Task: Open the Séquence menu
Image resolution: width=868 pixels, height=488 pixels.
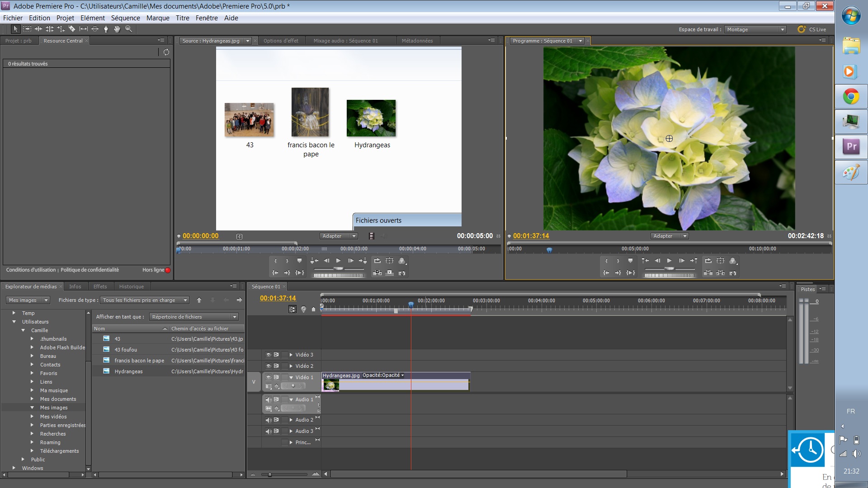Action: click(x=125, y=18)
